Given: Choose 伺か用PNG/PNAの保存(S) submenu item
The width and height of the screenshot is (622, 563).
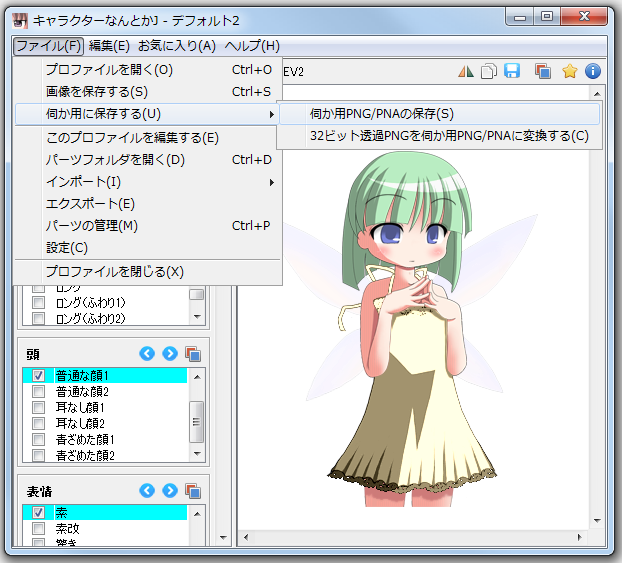Looking at the screenshot, I should pos(440,114).
